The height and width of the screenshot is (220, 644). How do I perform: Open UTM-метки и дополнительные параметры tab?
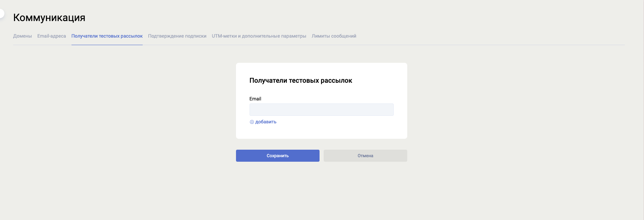(259, 36)
